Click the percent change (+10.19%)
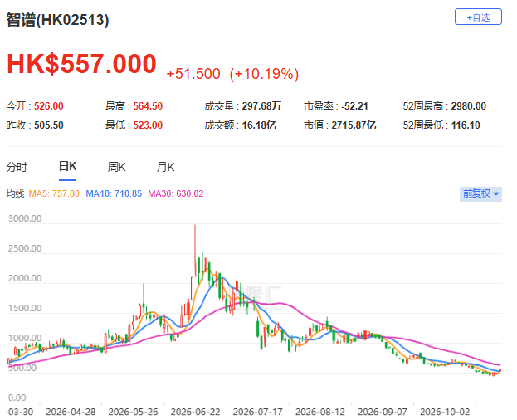517x420 pixels. tap(265, 74)
